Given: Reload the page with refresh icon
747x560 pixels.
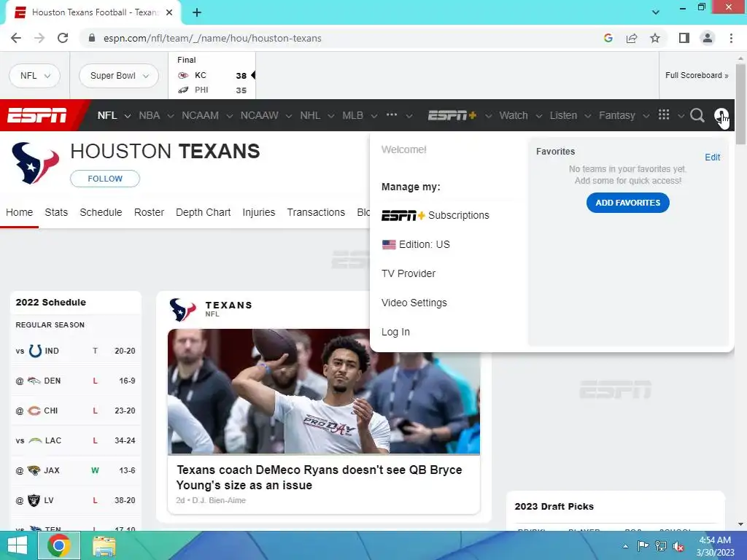Looking at the screenshot, I should point(63,38).
